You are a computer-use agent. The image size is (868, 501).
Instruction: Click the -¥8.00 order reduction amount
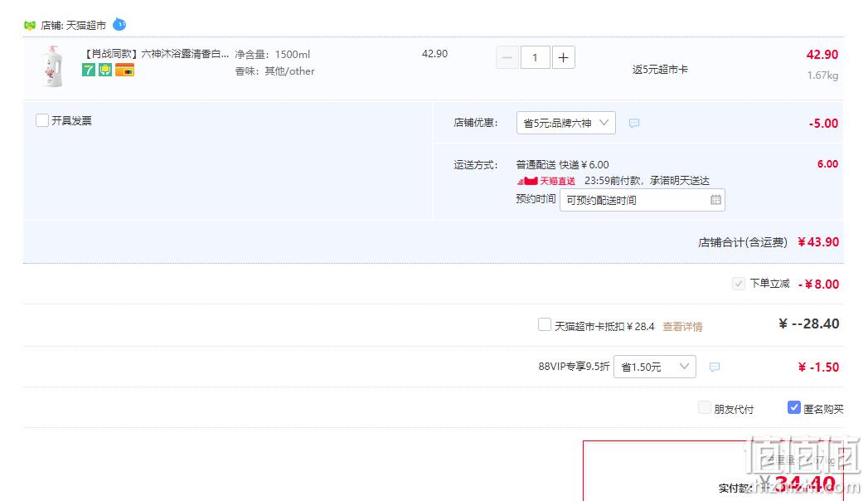click(x=818, y=284)
